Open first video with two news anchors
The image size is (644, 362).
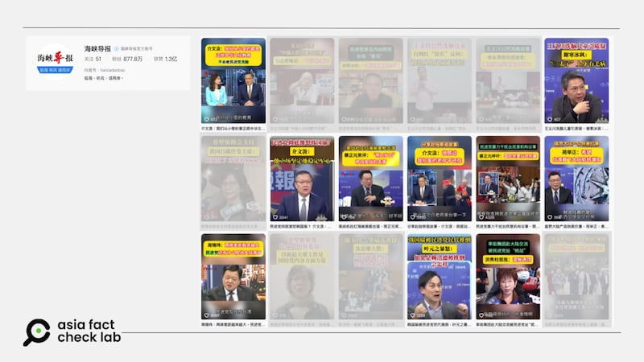coord(233,80)
